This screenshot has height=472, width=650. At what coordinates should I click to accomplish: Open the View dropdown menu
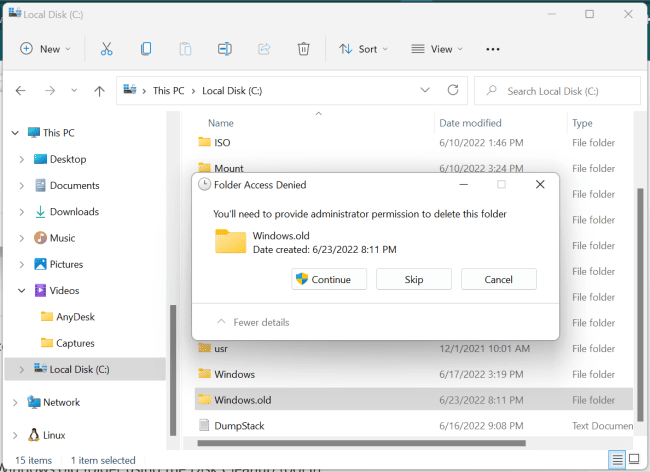click(437, 49)
